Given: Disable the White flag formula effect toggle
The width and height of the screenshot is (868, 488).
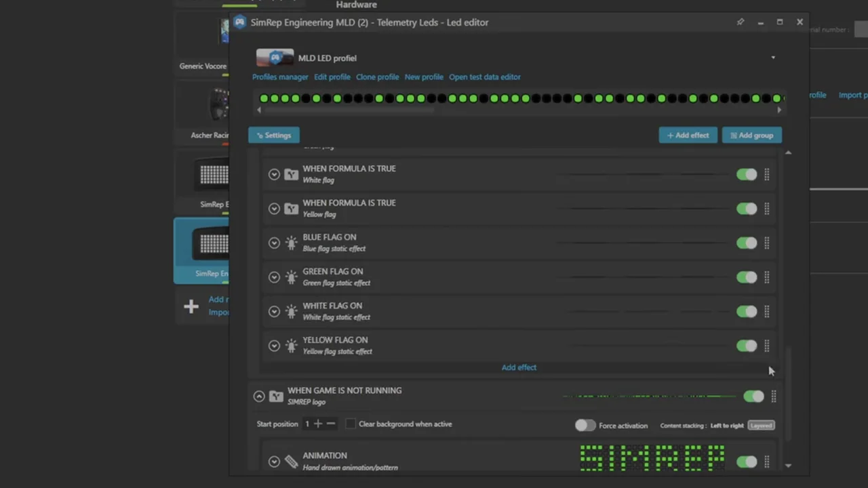Looking at the screenshot, I should (747, 174).
